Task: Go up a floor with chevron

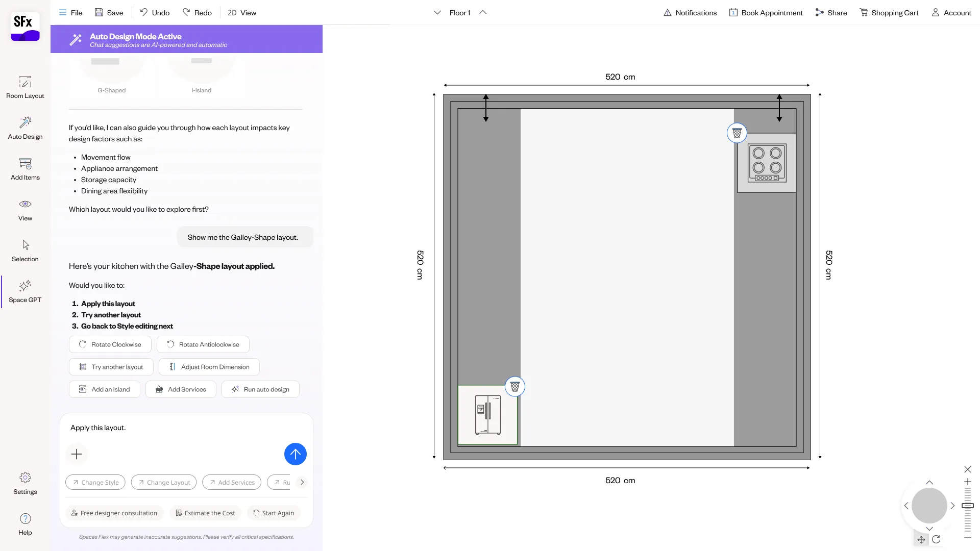Action: (x=483, y=13)
